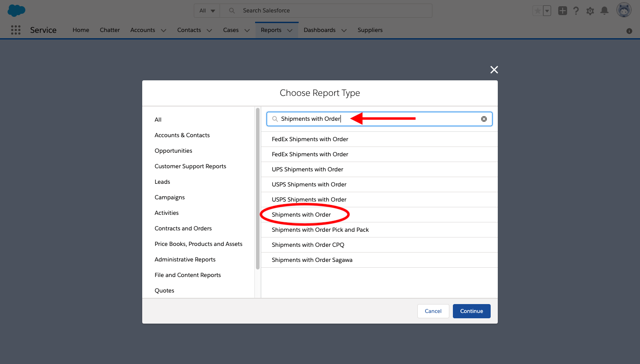Pick the Activities category
The image size is (640, 364).
point(167,213)
